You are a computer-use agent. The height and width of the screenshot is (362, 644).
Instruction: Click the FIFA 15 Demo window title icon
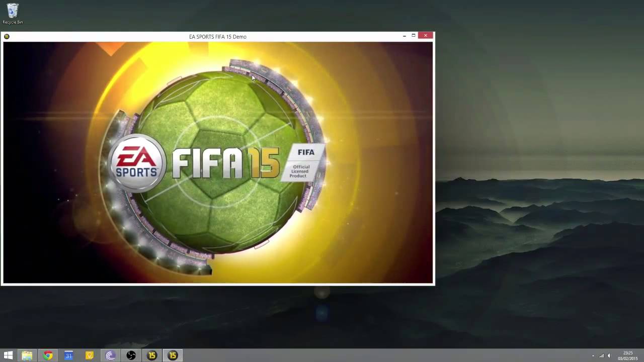coord(7,37)
